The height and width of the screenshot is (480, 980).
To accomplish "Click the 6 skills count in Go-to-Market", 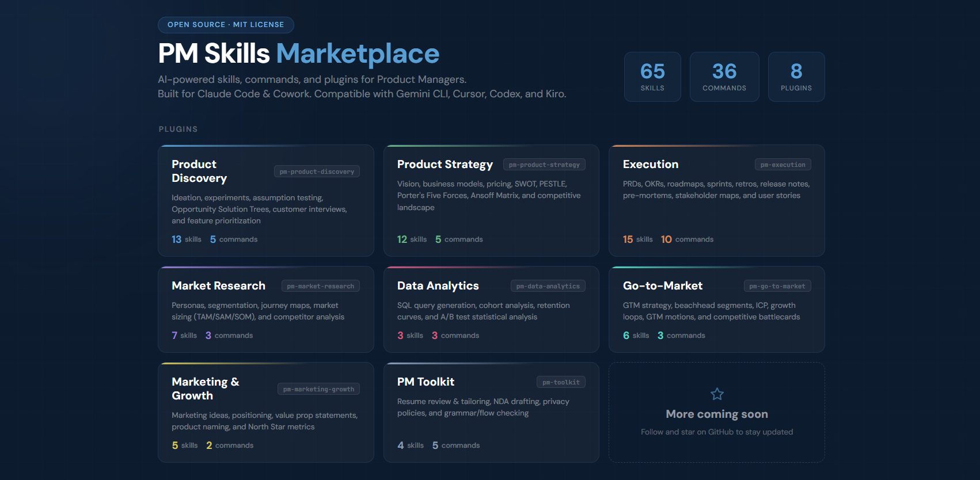I will (x=636, y=336).
